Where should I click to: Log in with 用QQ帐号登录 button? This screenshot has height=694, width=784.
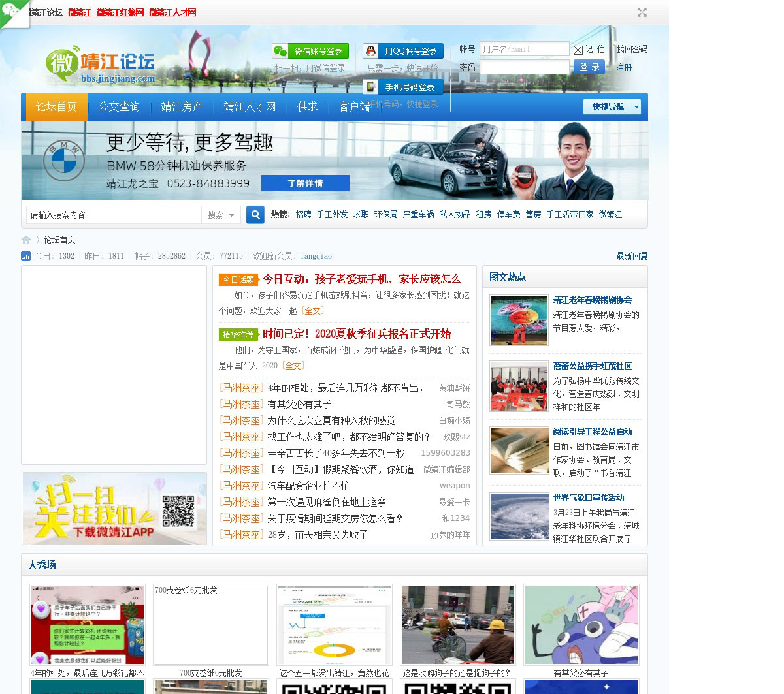pyautogui.click(x=403, y=51)
